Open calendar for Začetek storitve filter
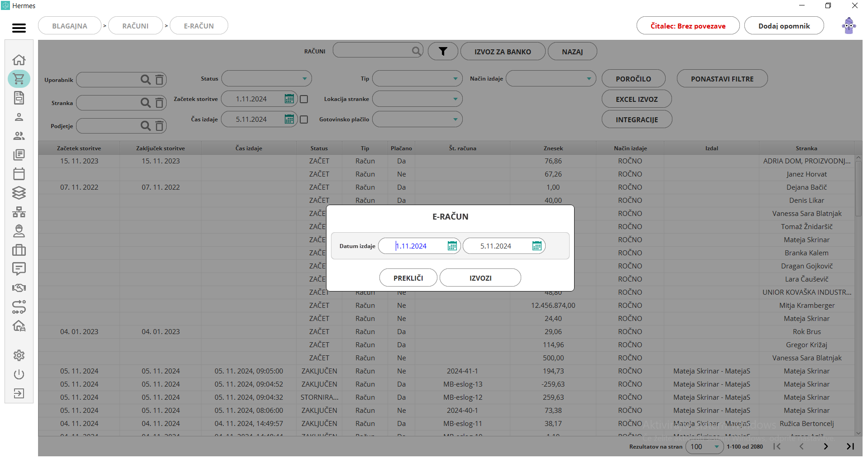The width and height of the screenshot is (868, 464). pyautogui.click(x=289, y=99)
